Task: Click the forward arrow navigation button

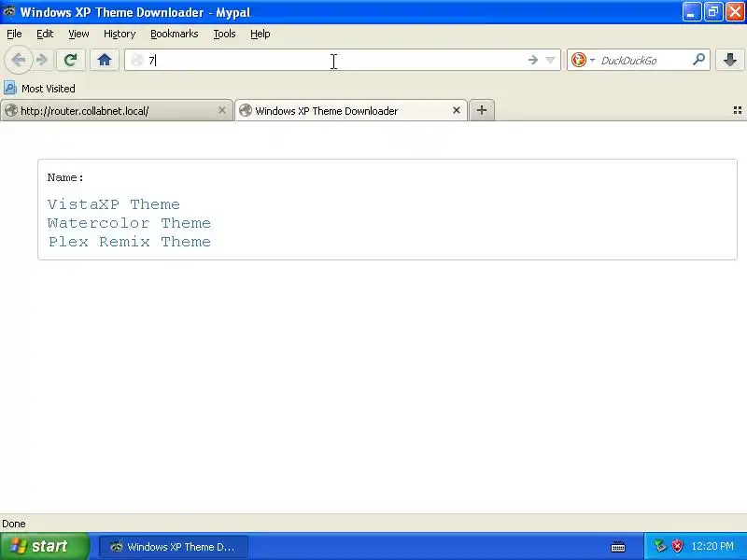Action: coord(42,60)
